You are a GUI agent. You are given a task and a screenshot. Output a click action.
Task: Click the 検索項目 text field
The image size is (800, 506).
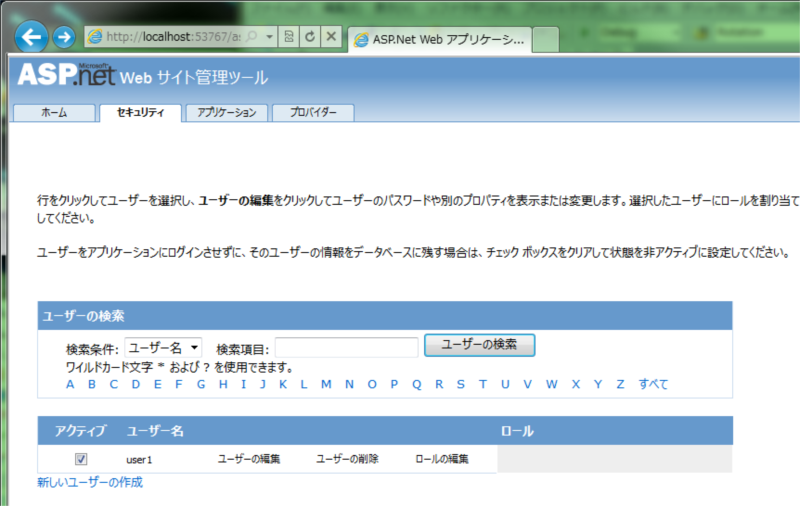346,348
